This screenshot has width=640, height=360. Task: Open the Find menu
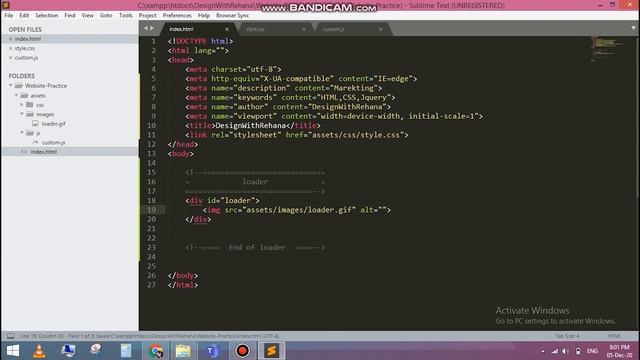[x=70, y=15]
